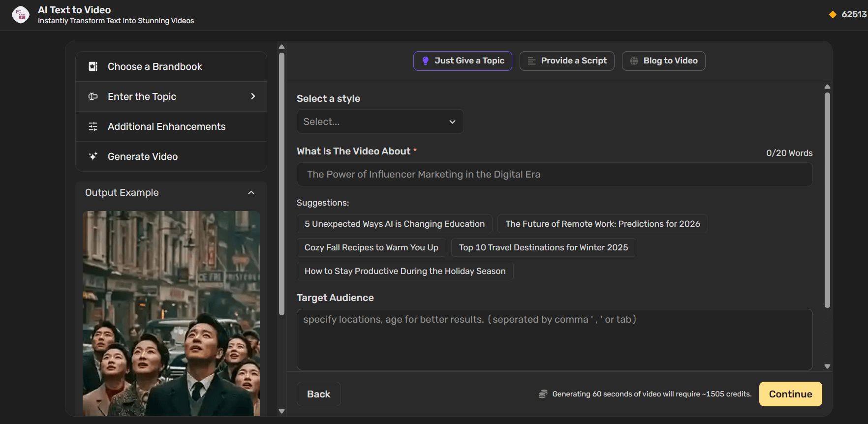The image size is (868, 424).
Task: Click the Brandbook icon in the sidebar
Action: (93, 66)
